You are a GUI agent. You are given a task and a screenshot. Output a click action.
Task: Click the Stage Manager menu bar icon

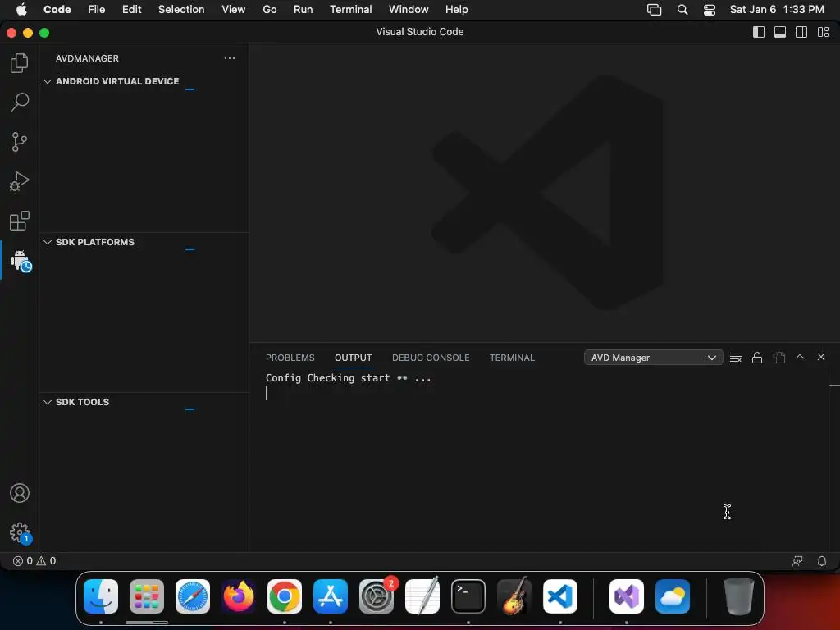(x=654, y=10)
